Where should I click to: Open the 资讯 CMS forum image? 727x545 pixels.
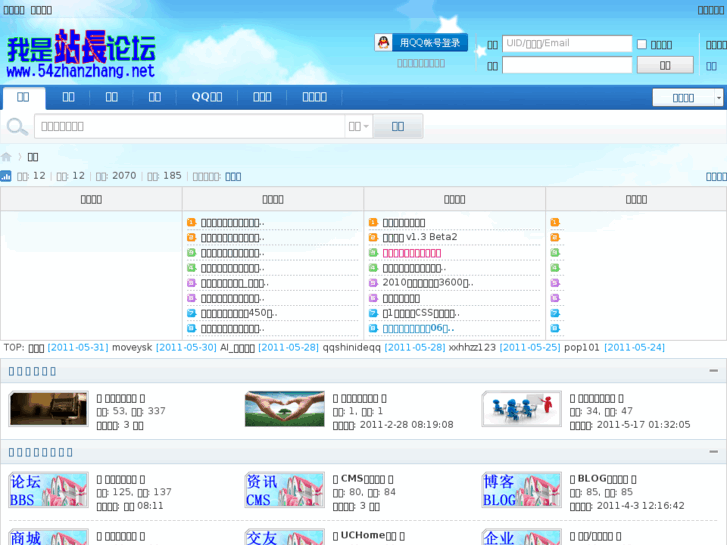click(x=285, y=490)
